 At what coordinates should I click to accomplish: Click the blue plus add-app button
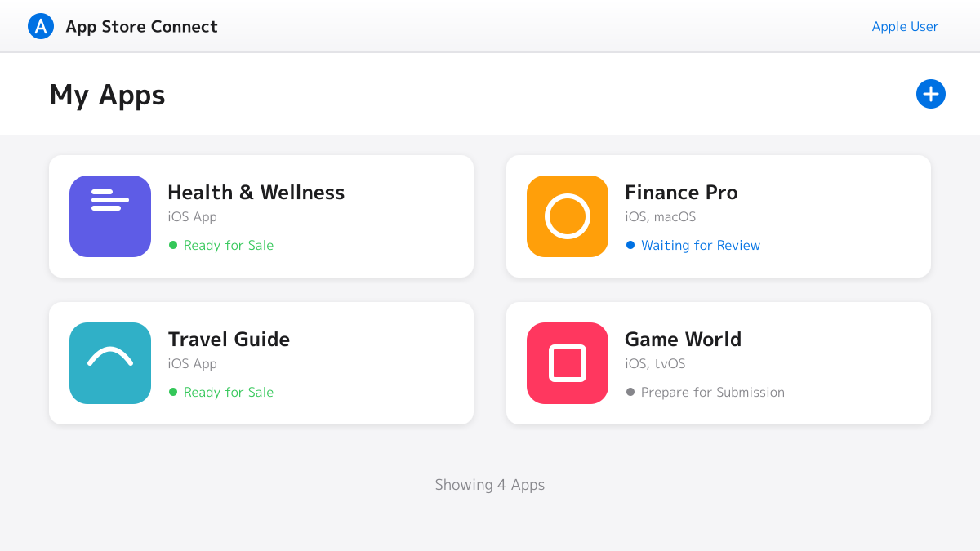click(931, 94)
